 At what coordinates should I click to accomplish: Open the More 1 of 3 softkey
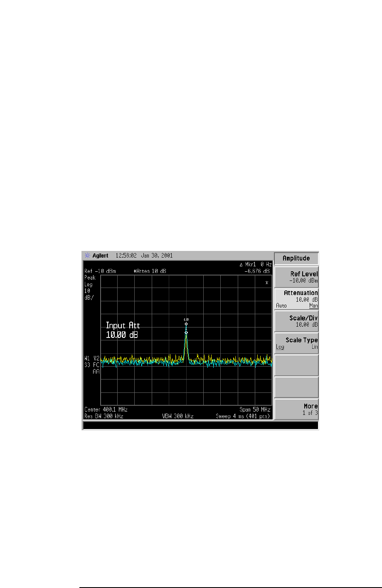[x=296, y=409]
